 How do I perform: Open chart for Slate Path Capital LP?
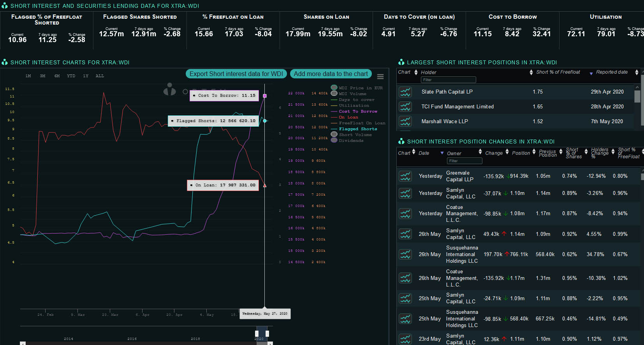(x=405, y=92)
